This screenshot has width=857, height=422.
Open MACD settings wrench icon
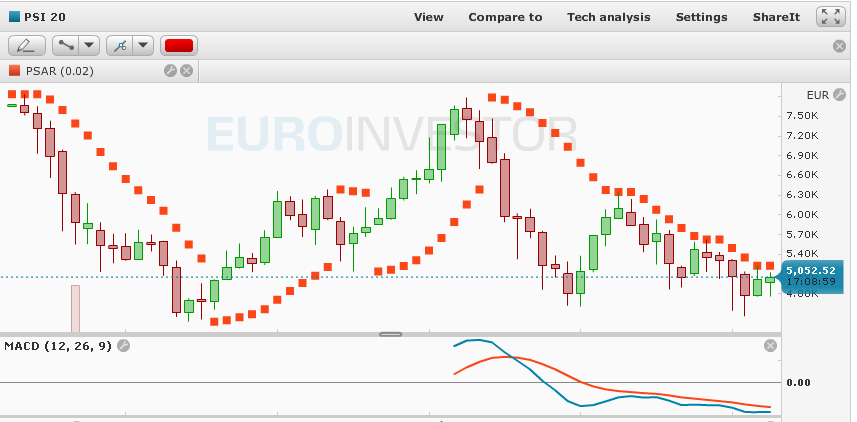point(124,345)
